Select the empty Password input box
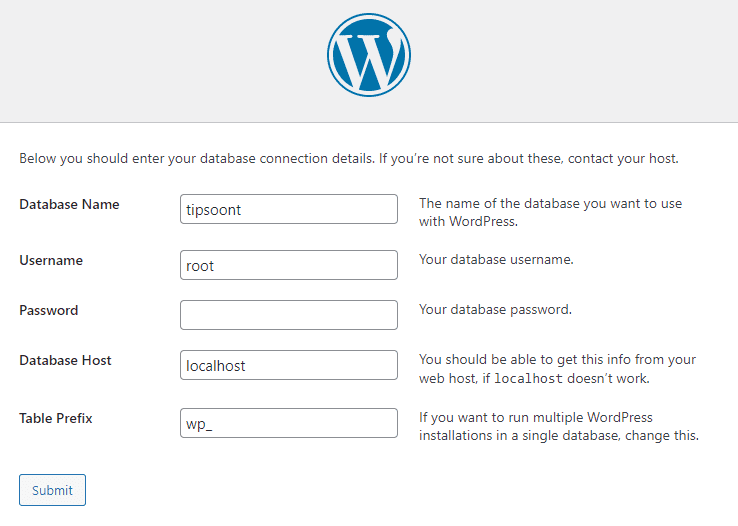 click(289, 315)
